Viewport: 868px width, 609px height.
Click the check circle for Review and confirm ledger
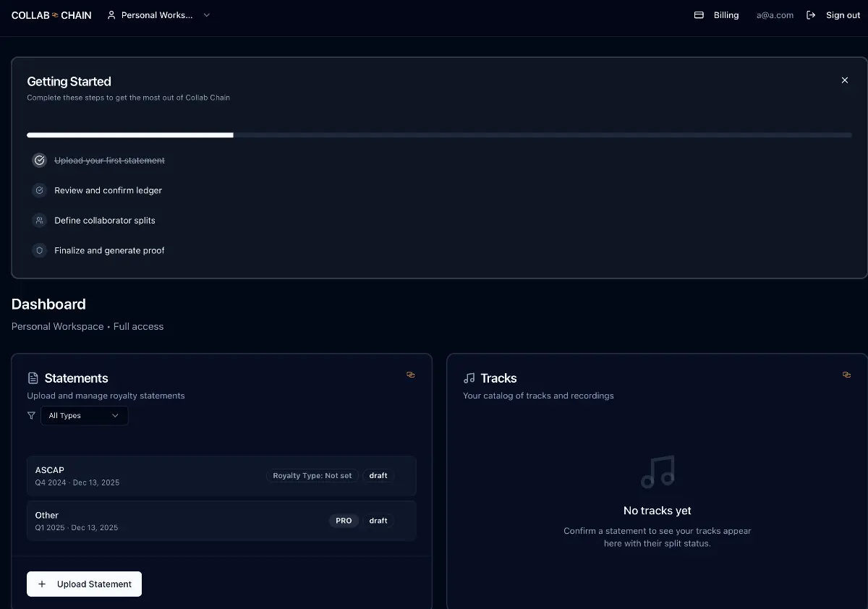39,190
